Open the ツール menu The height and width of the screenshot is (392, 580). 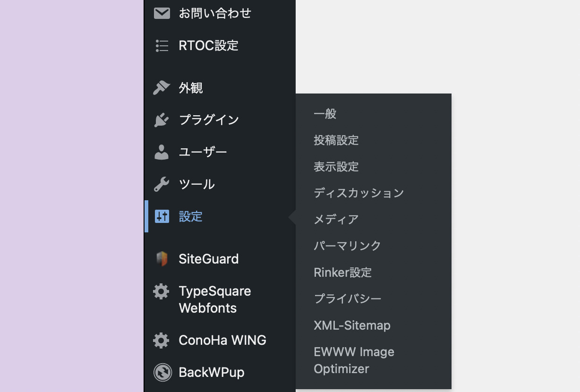197,184
